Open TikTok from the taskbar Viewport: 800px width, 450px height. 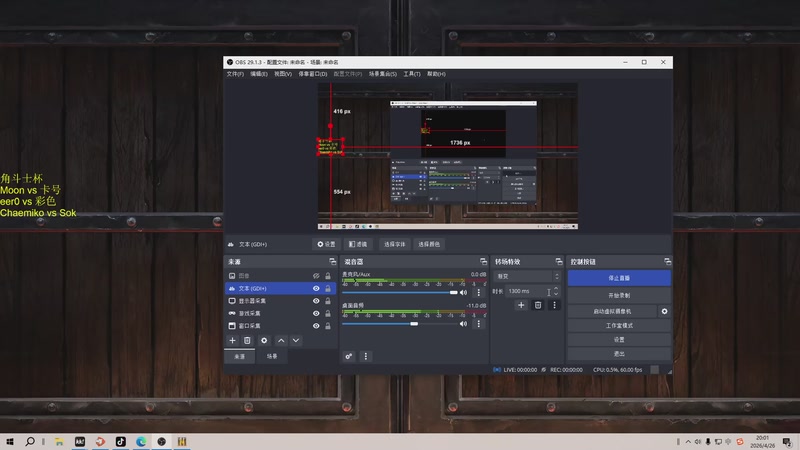pyautogui.click(x=120, y=441)
